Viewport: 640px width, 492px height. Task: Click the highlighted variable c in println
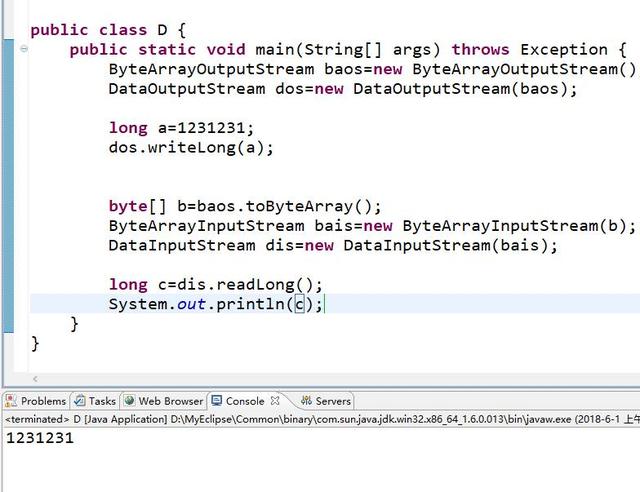coord(300,304)
